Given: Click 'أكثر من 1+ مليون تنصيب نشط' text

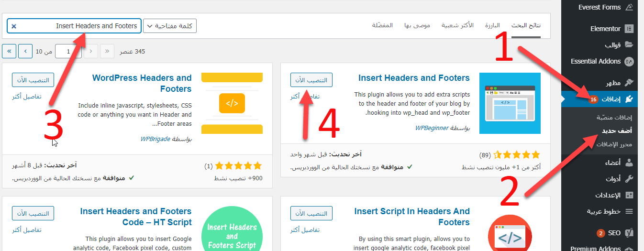Looking at the screenshot, I should [x=501, y=167].
